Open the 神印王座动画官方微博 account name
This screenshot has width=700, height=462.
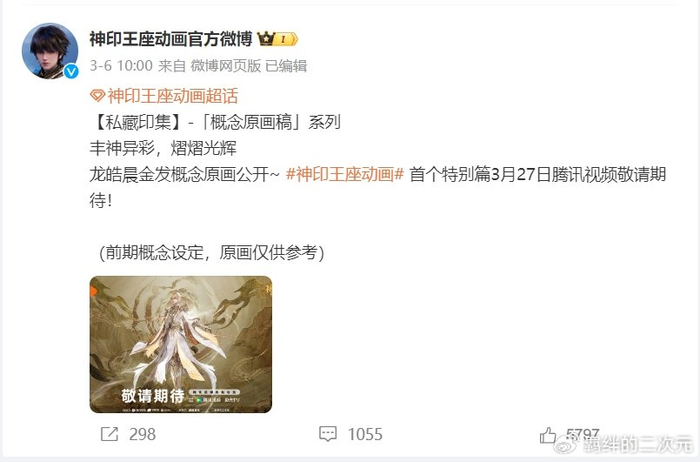171,39
